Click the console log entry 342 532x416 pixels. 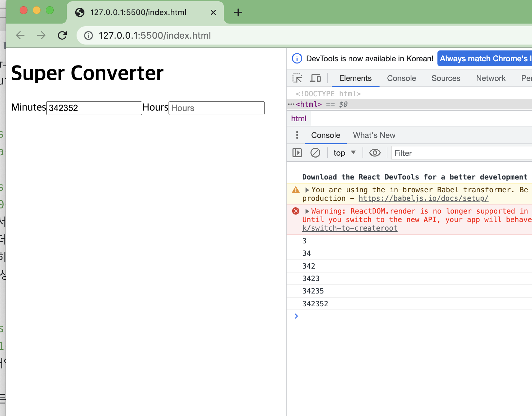pos(309,266)
